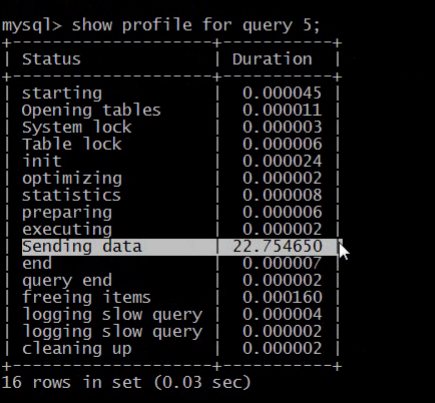Image resolution: width=435 pixels, height=403 pixels.
Task: Select the 'Opening tables' status text
Action: (x=91, y=110)
